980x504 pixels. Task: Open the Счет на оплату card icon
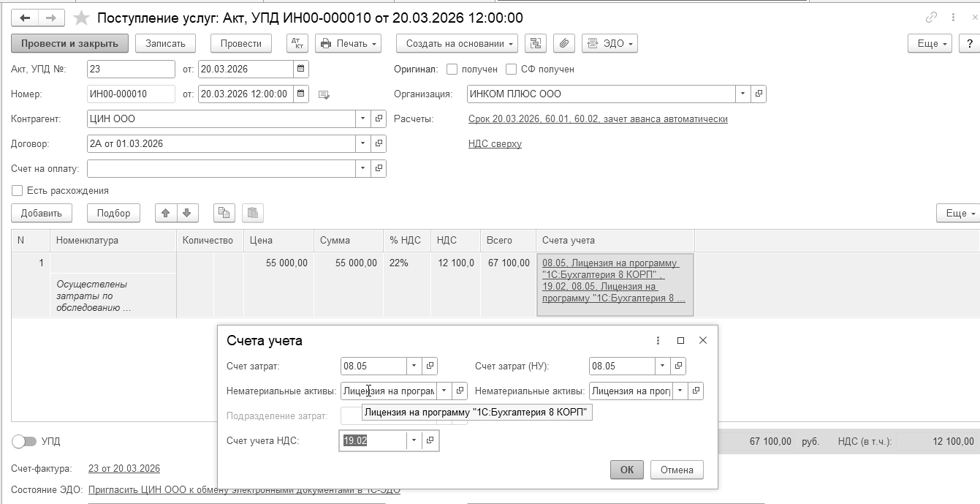point(379,169)
